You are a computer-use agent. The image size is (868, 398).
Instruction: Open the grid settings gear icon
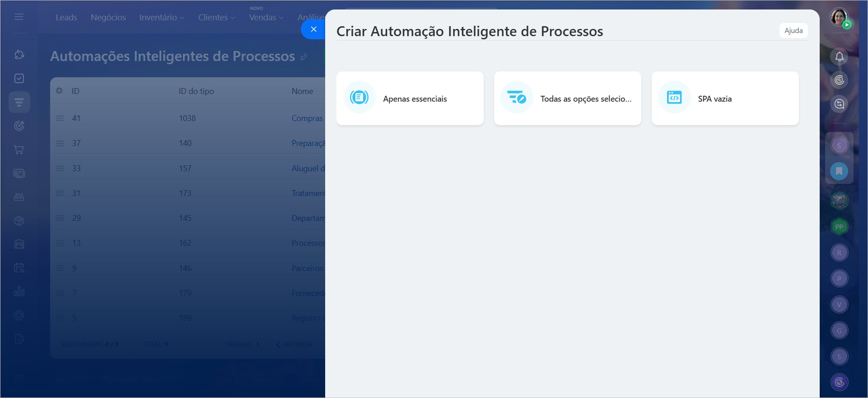coord(59,91)
